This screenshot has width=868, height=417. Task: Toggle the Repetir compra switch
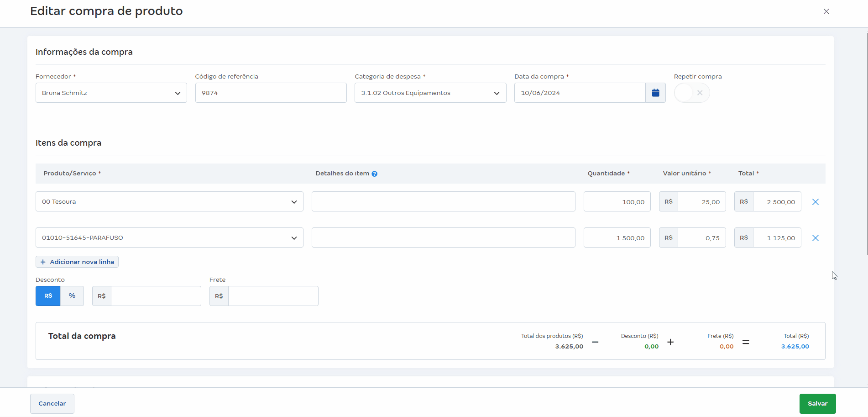tap(691, 93)
